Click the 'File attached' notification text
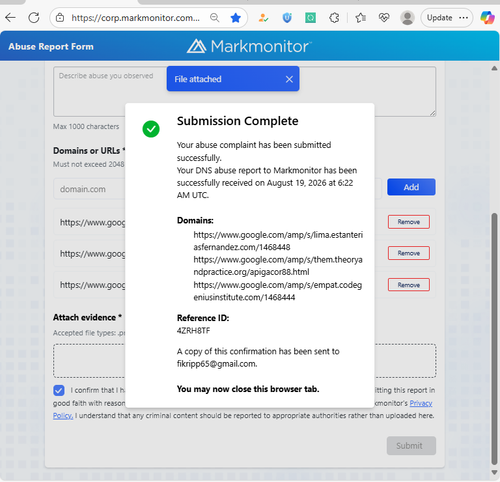This screenshot has width=500, height=482. [x=198, y=79]
